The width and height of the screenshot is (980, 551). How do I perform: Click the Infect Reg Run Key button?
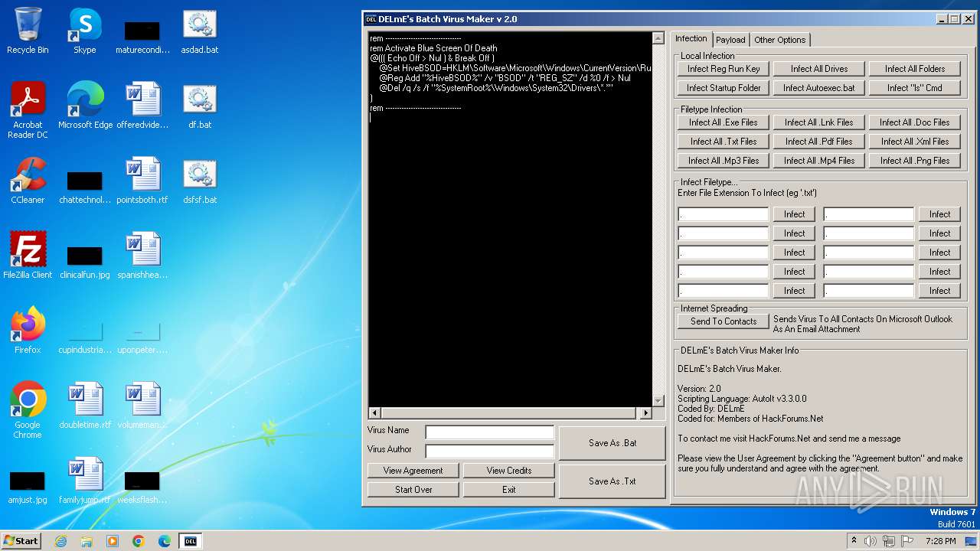(724, 69)
